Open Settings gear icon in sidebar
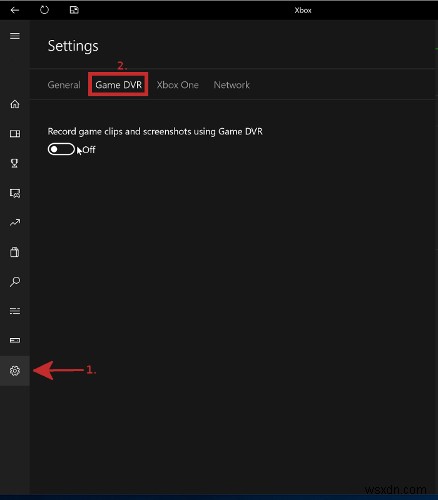This screenshot has width=438, height=500. click(x=15, y=371)
